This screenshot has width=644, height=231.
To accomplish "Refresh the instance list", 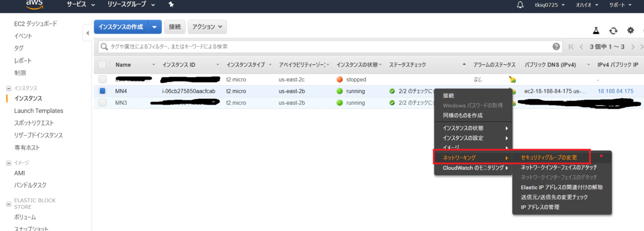I will [x=613, y=31].
